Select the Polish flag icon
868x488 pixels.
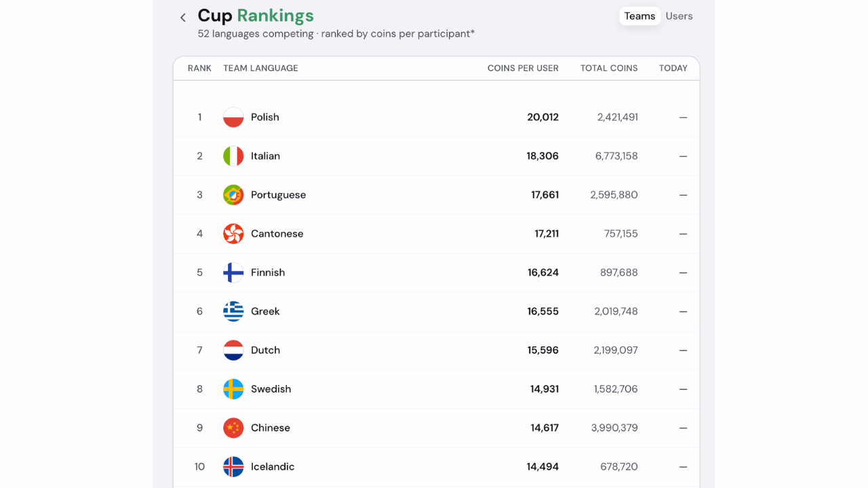click(x=233, y=117)
